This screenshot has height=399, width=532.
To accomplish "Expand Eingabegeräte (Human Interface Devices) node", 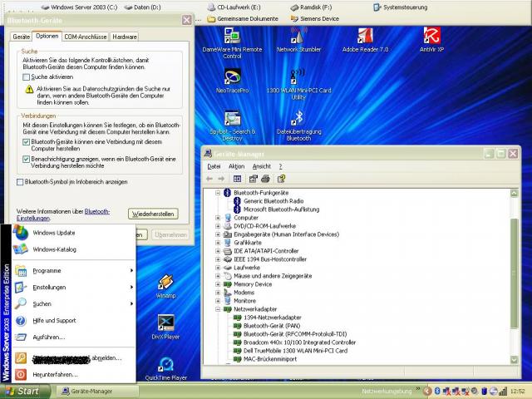I will click(x=218, y=234).
